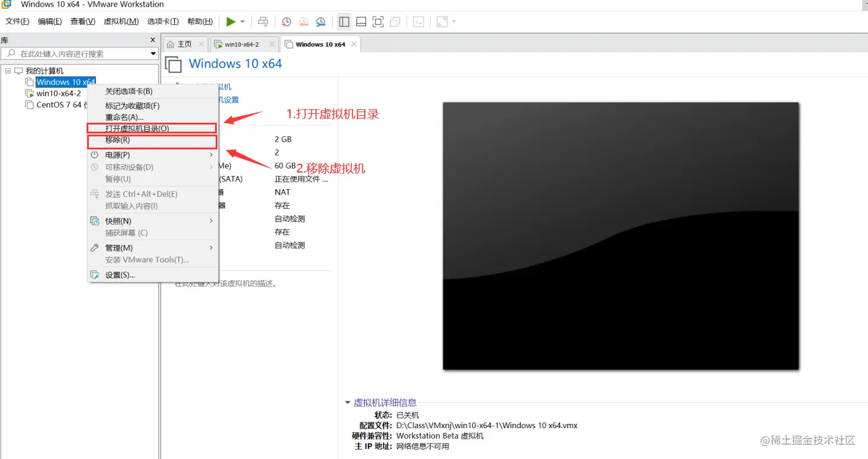Click 抓取输入内容(I) menu entry
The height and width of the screenshot is (459, 868).
(x=153, y=206)
